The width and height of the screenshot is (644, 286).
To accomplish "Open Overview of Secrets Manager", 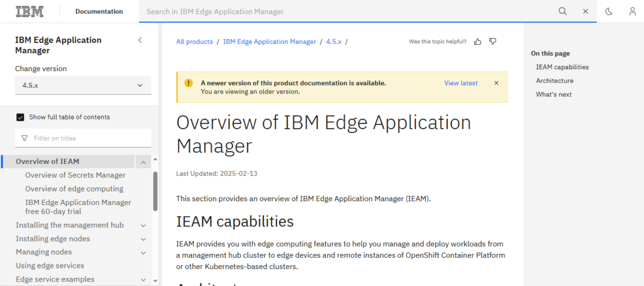I will [x=75, y=175].
